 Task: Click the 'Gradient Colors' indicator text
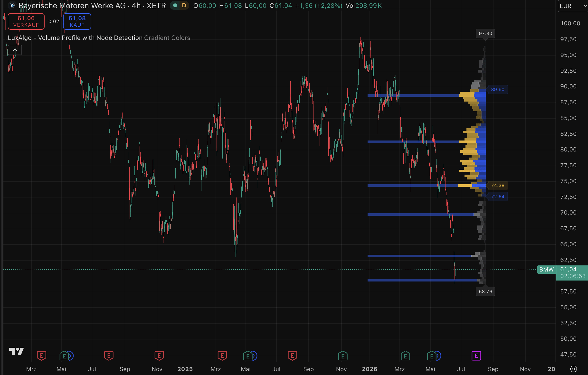coord(167,38)
